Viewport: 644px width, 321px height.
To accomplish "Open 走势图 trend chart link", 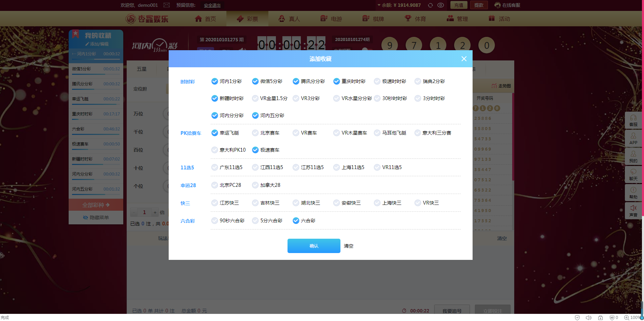I will 501,86.
